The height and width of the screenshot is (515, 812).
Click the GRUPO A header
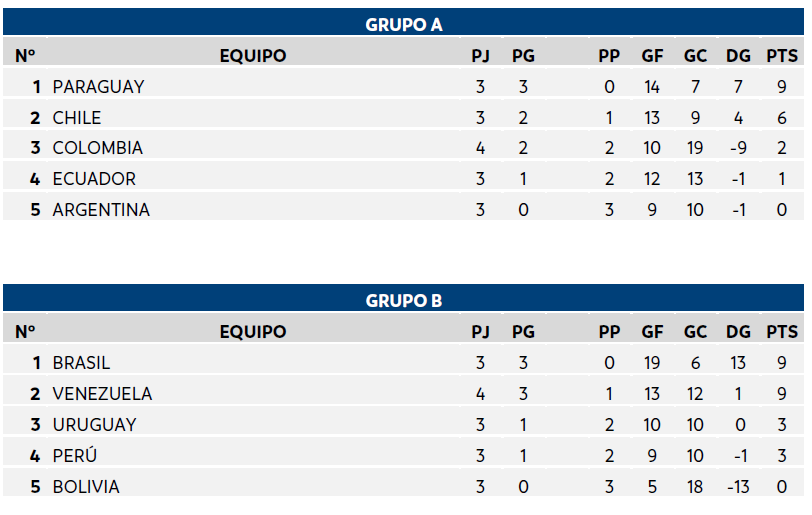403,24
